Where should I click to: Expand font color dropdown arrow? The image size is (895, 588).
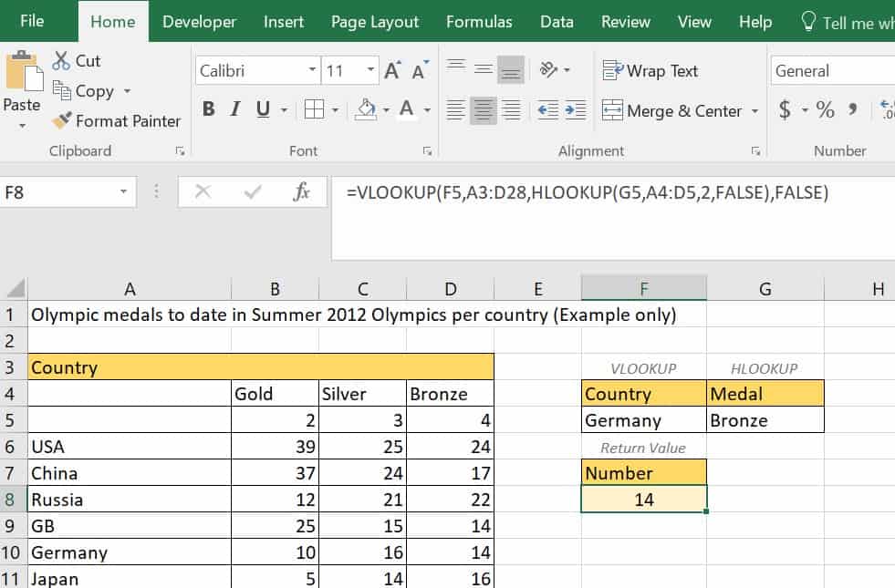[x=427, y=109]
